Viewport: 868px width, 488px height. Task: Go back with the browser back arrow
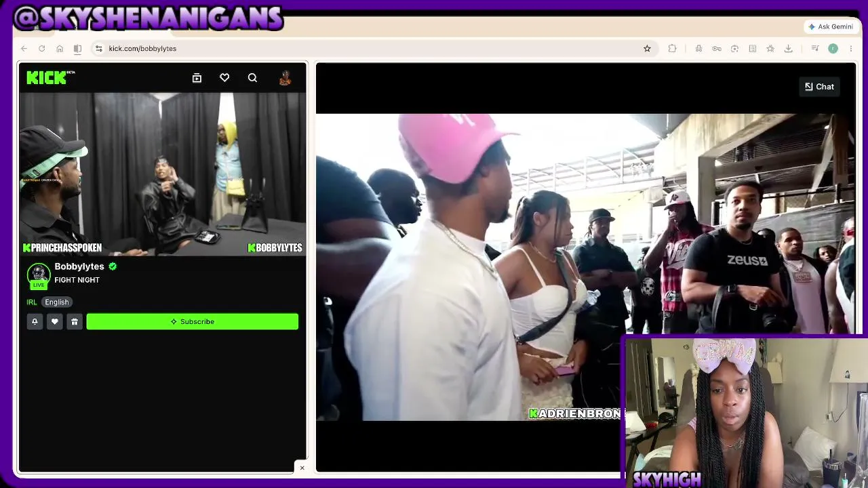(24, 49)
